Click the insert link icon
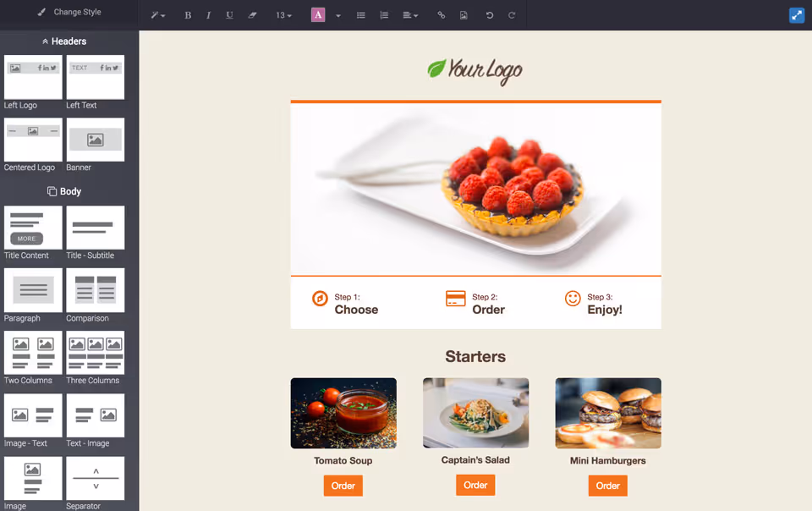This screenshot has height=511, width=812. tap(442, 15)
